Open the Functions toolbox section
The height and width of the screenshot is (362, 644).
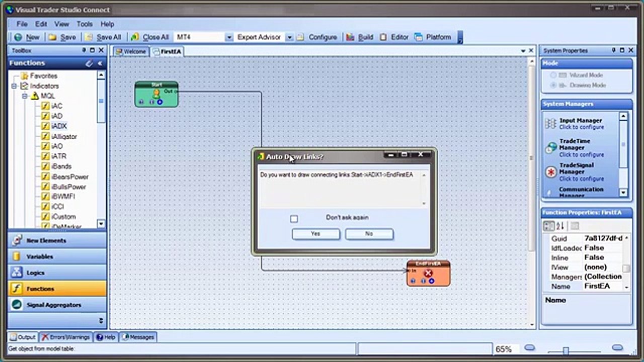coord(57,289)
